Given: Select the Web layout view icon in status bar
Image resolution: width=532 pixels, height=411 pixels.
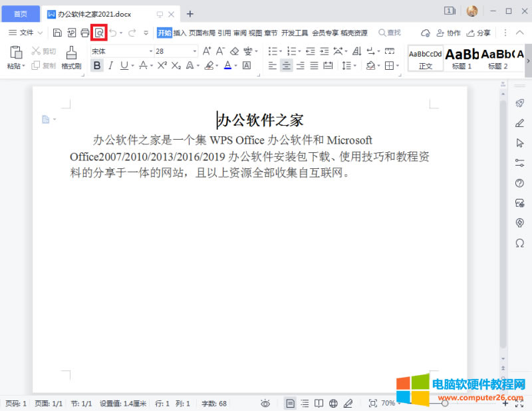Looking at the screenshot, I should [x=334, y=403].
